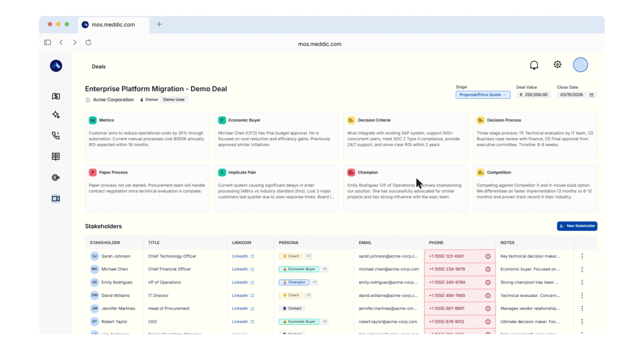Select the mos.meddic.com browser tab
Image resolution: width=644 pixels, height=350 pixels.
(x=114, y=25)
